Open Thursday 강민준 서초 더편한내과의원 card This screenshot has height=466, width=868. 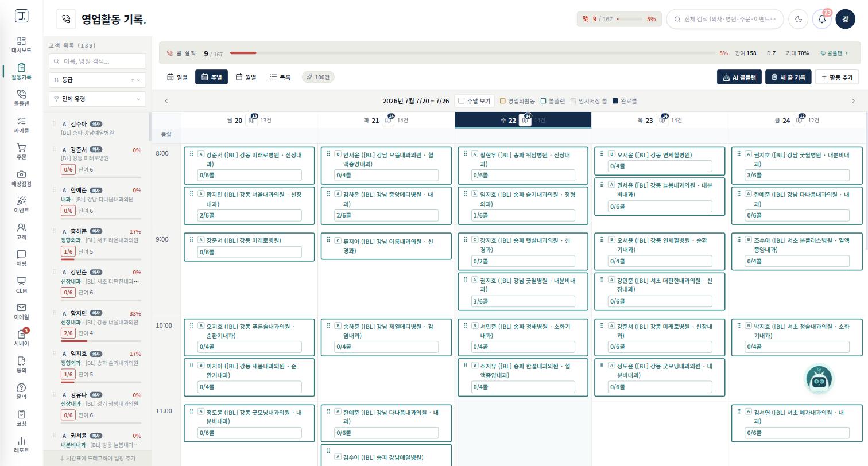[660, 292]
